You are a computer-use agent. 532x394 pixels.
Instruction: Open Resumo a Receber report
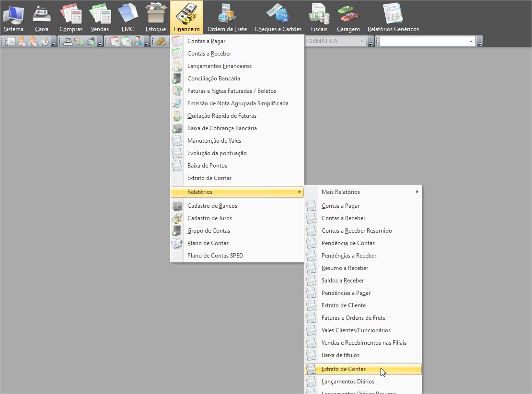click(363, 268)
